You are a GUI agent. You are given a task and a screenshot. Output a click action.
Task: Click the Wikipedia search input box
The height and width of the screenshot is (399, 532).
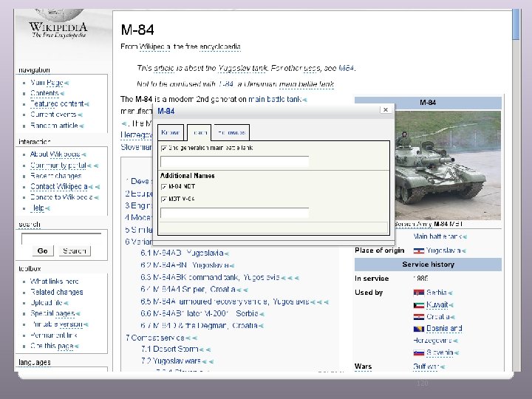(x=61, y=239)
